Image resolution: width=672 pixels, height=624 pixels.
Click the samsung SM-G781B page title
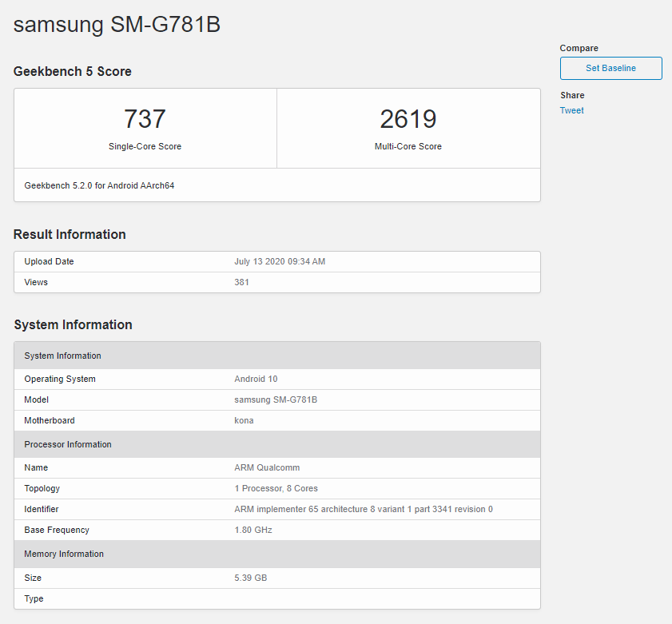point(117,25)
